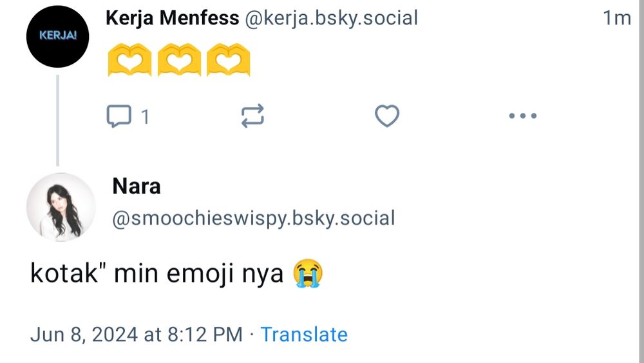This screenshot has width=644, height=363.
Task: Click the Jun 8, 2024 date
Action: [136, 335]
